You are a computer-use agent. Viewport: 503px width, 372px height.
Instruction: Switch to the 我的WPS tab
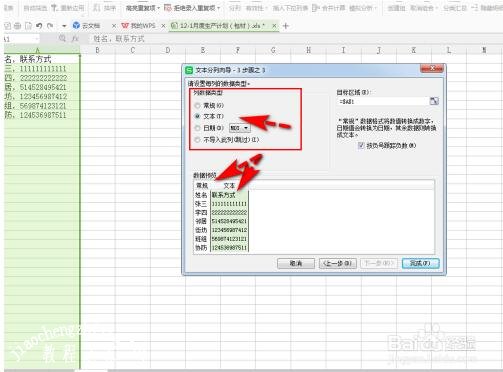(143, 26)
